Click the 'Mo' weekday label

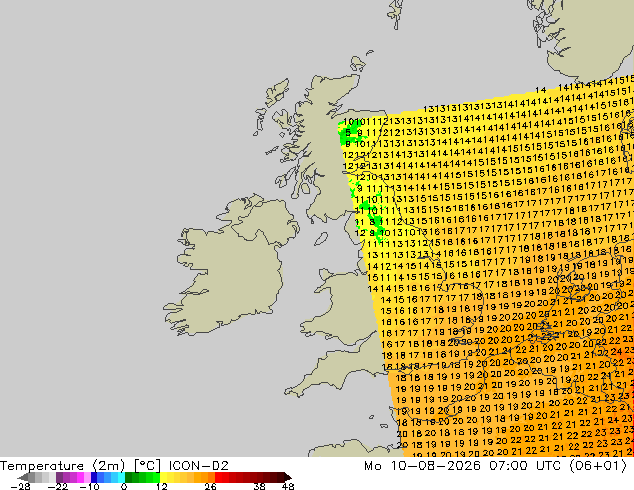click(x=372, y=466)
